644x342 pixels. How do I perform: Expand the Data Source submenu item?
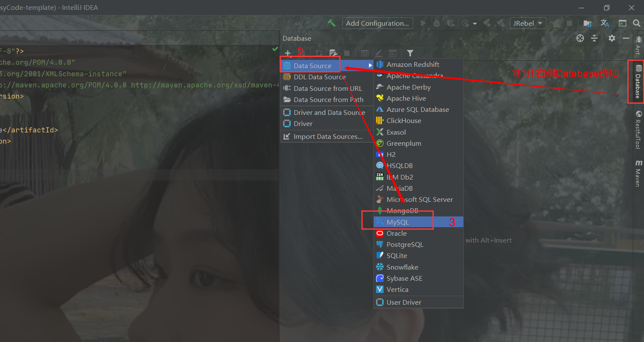click(x=327, y=66)
